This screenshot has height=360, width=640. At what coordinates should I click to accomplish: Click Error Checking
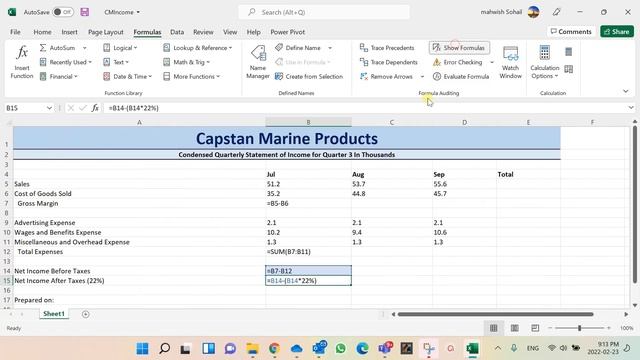click(x=458, y=62)
